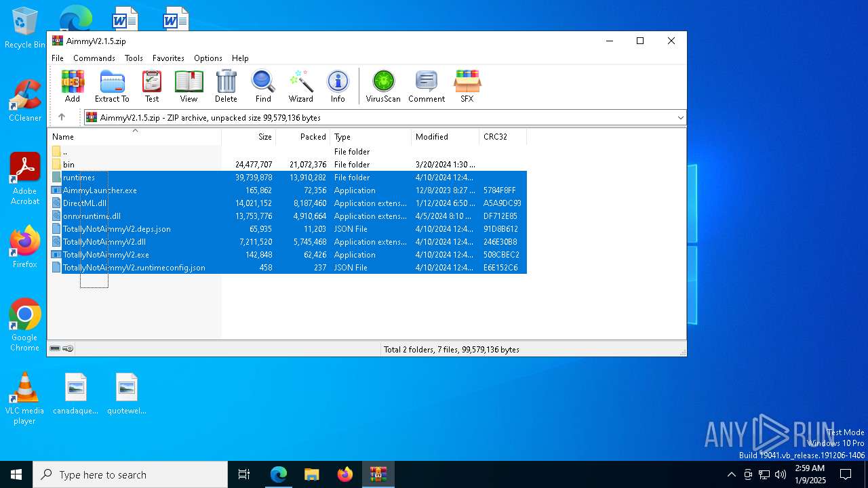Open Task View in taskbar

coord(244,474)
